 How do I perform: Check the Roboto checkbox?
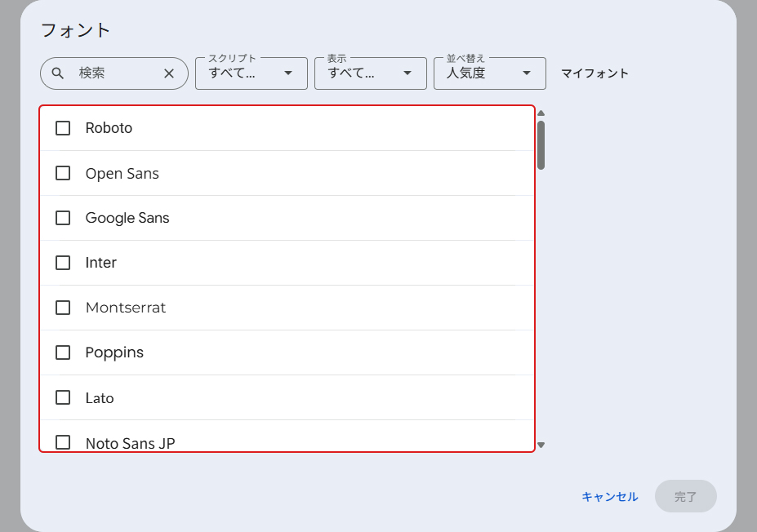(x=63, y=128)
